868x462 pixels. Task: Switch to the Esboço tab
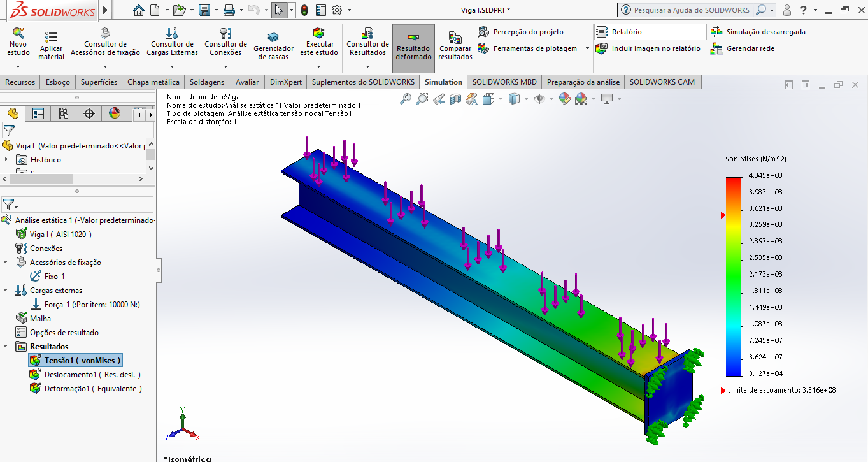pos(58,82)
